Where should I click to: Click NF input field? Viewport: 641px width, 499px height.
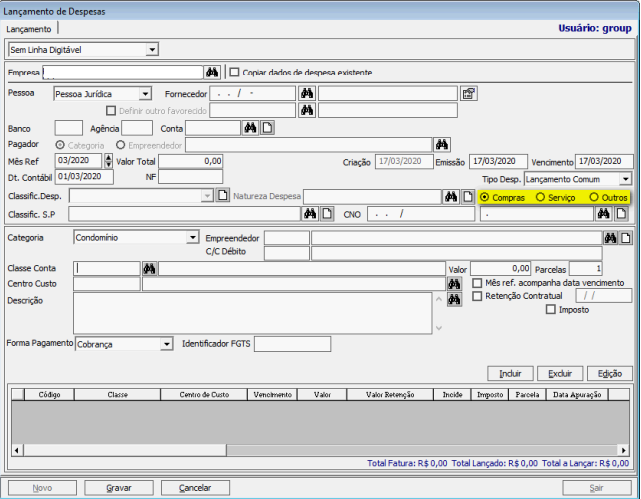click(191, 177)
